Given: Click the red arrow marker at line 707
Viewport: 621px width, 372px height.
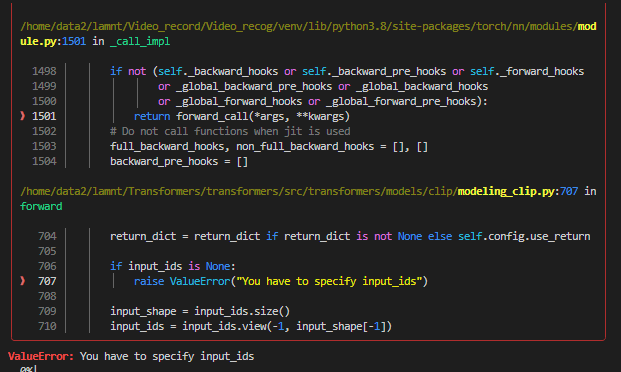Looking at the screenshot, I should click(x=23, y=280).
